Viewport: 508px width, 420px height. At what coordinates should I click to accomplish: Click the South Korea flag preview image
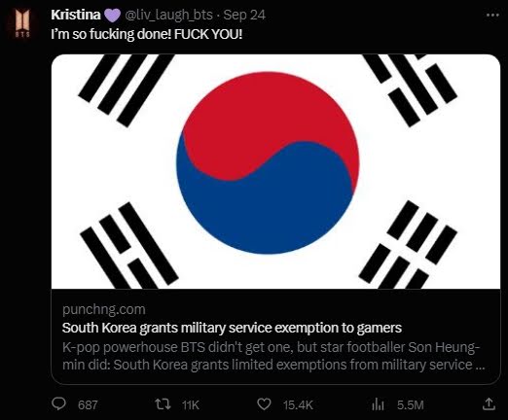[275, 171]
